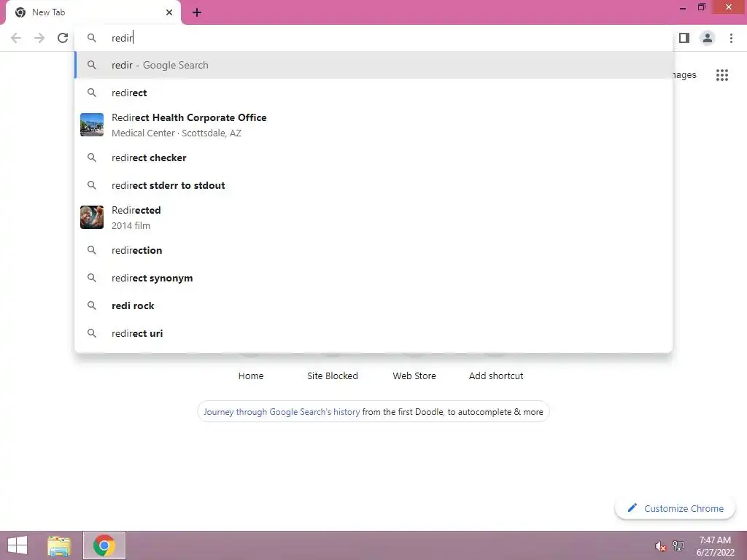Viewport: 747px width, 560px height.
Task: Click the network tray icon
Action: coord(678,545)
